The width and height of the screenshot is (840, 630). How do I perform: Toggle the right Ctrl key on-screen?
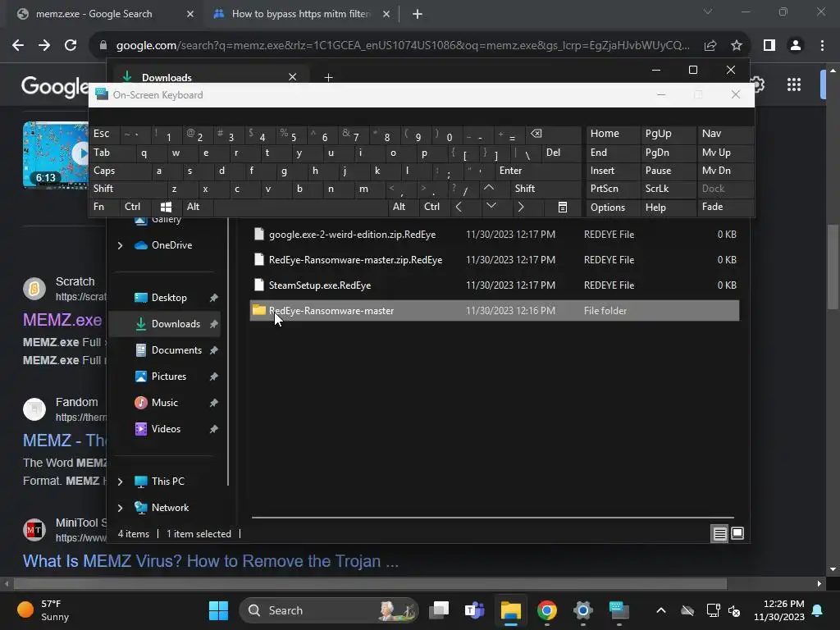pyautogui.click(x=435, y=207)
